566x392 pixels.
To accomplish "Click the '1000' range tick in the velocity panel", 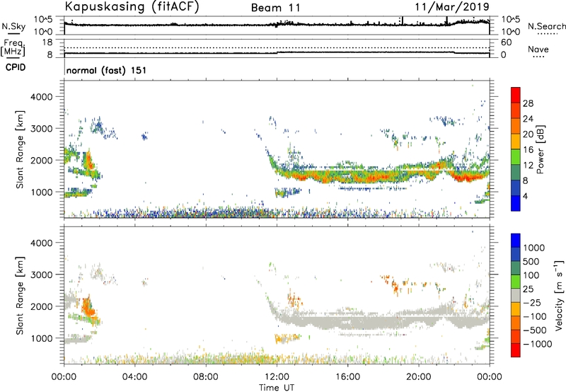I will (x=42, y=338).
